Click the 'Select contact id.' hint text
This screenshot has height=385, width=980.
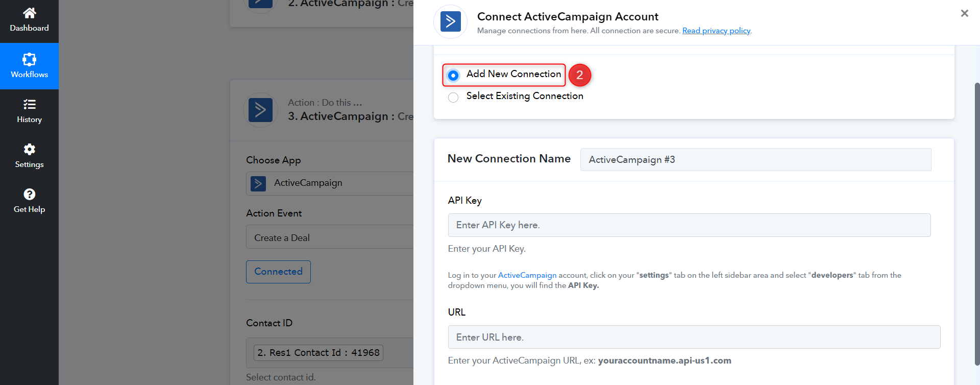tap(281, 377)
